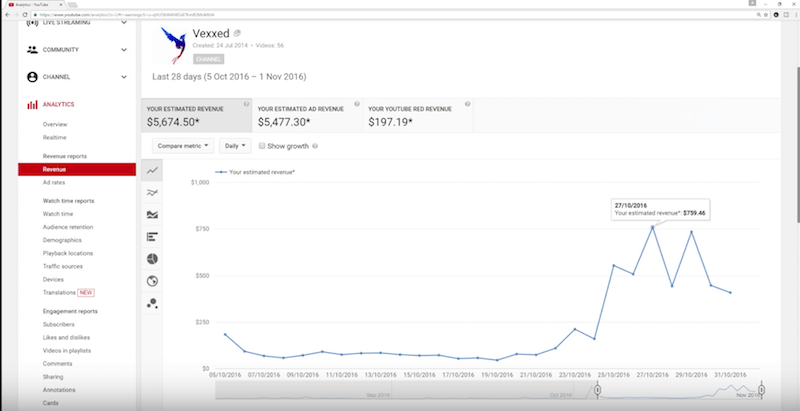Open the Compare metric dropdown
This screenshot has height=411, width=800.
pos(183,146)
